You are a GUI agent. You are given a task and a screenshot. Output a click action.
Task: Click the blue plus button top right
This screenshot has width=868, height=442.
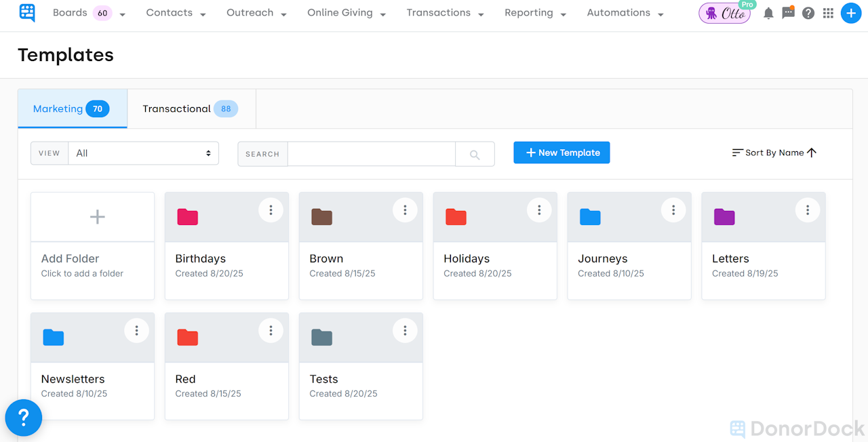[851, 13]
